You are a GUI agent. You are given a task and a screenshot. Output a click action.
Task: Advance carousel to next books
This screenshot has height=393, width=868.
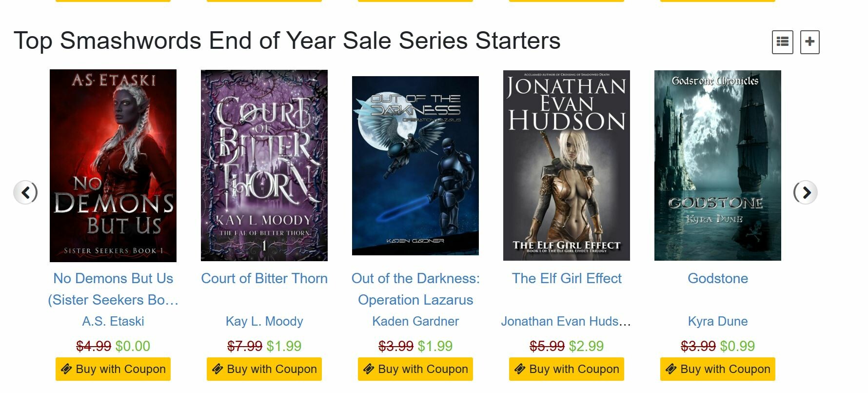806,192
